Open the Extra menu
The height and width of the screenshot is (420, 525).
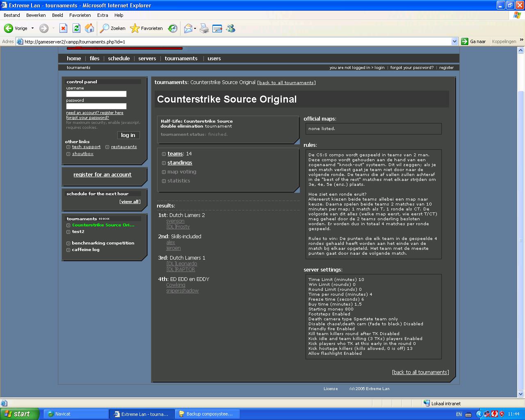[x=103, y=15]
